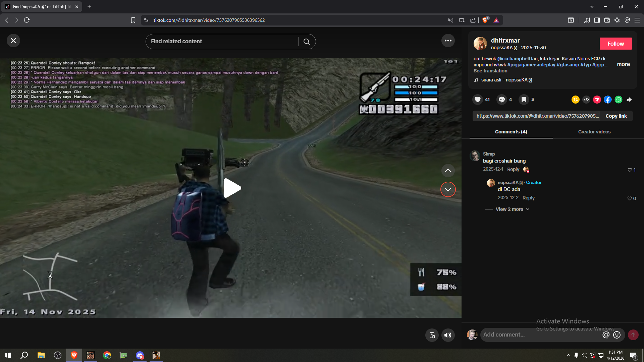Open the dhitrxmar profile avatar
644x362 pixels.
480,44
